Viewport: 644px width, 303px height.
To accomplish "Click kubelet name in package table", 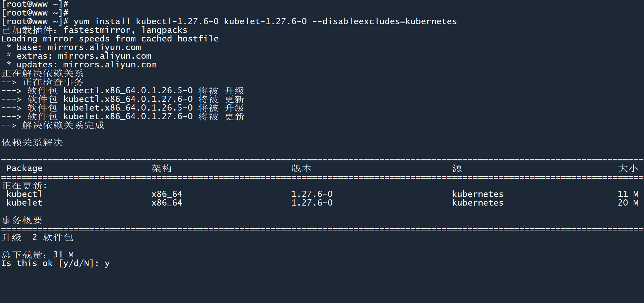I will (24, 203).
